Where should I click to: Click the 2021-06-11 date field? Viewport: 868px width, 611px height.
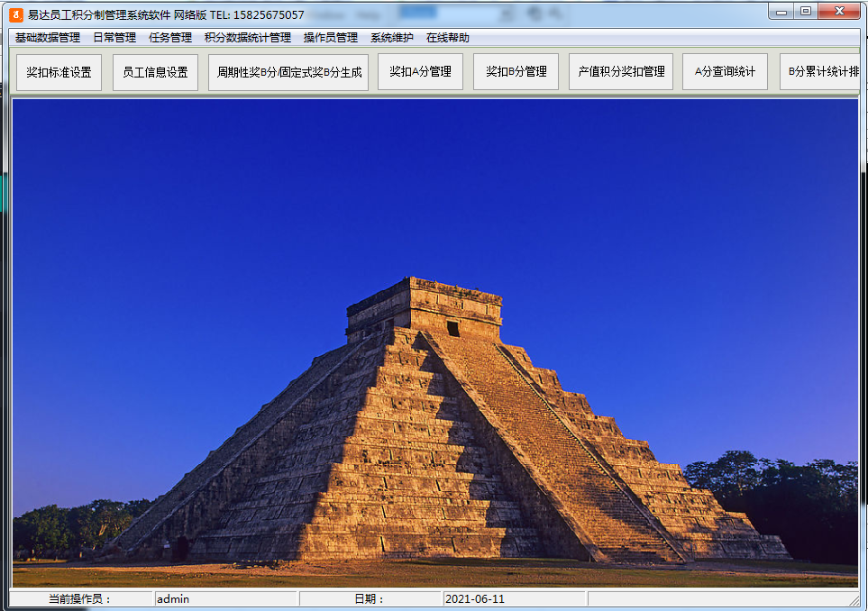[514, 598]
